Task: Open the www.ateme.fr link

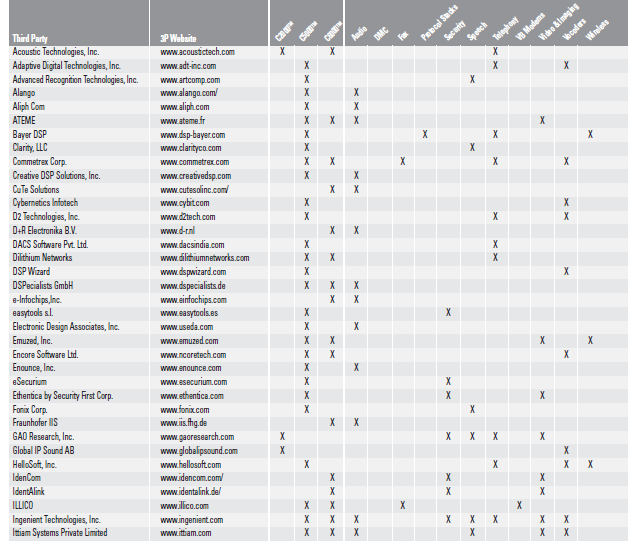Action: click(183, 121)
